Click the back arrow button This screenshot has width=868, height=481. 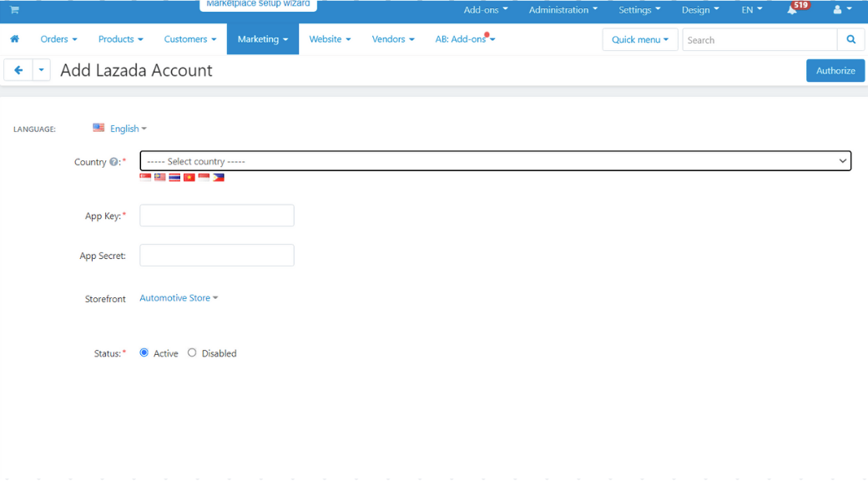coord(18,70)
